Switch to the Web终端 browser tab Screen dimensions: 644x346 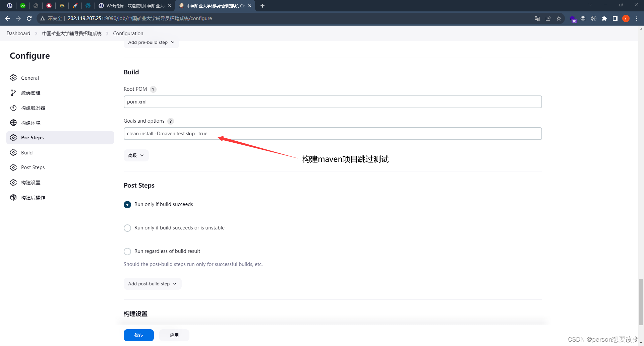click(135, 6)
